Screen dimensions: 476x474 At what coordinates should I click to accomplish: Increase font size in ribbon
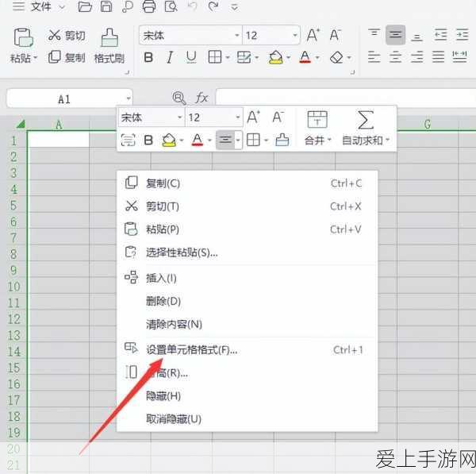[313, 35]
